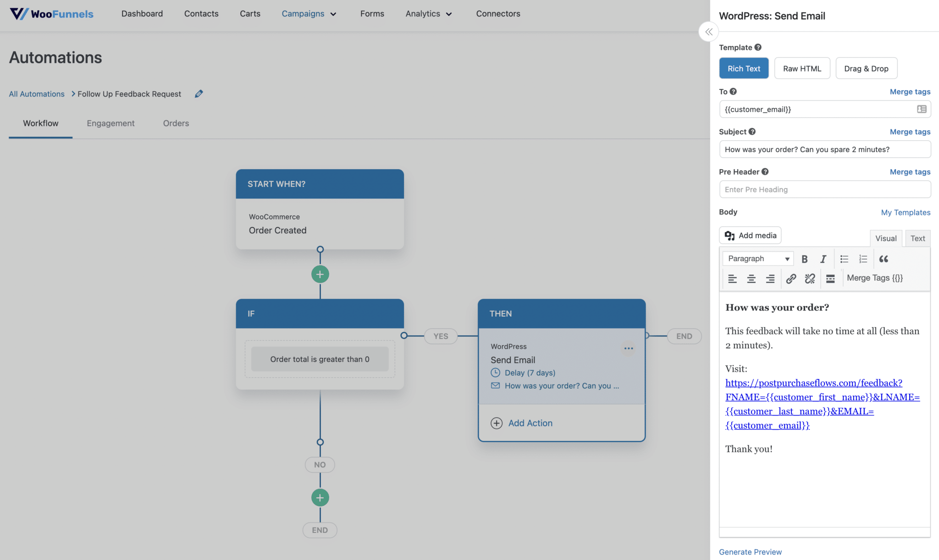939x560 pixels.
Task: Click the Pre Header input field
Action: click(x=824, y=189)
